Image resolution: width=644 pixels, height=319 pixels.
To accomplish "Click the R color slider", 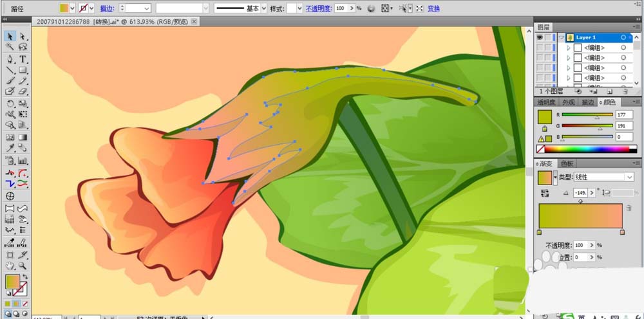I will pyautogui.click(x=587, y=115).
